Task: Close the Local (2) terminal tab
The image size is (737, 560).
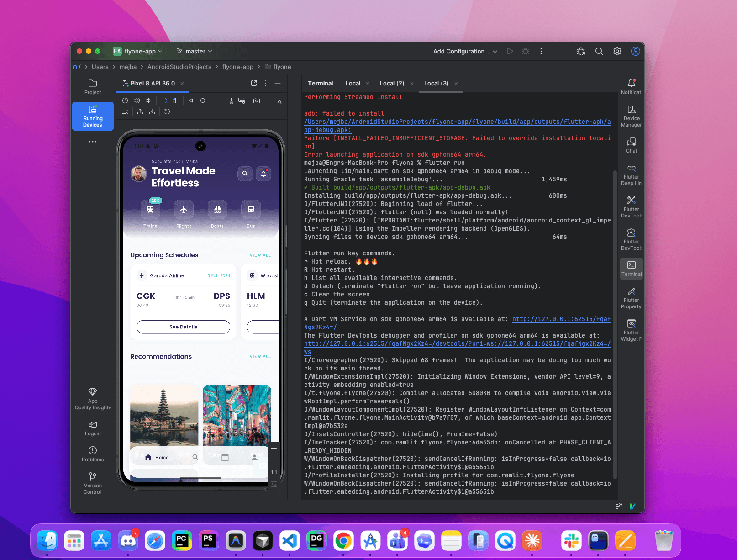Action: (412, 84)
